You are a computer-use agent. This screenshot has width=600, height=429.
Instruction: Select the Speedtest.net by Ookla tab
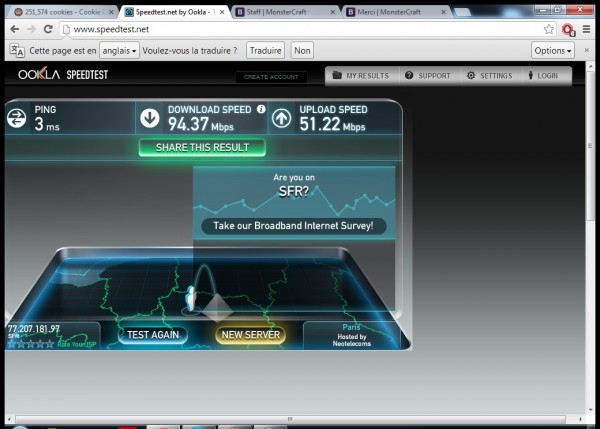(172, 12)
